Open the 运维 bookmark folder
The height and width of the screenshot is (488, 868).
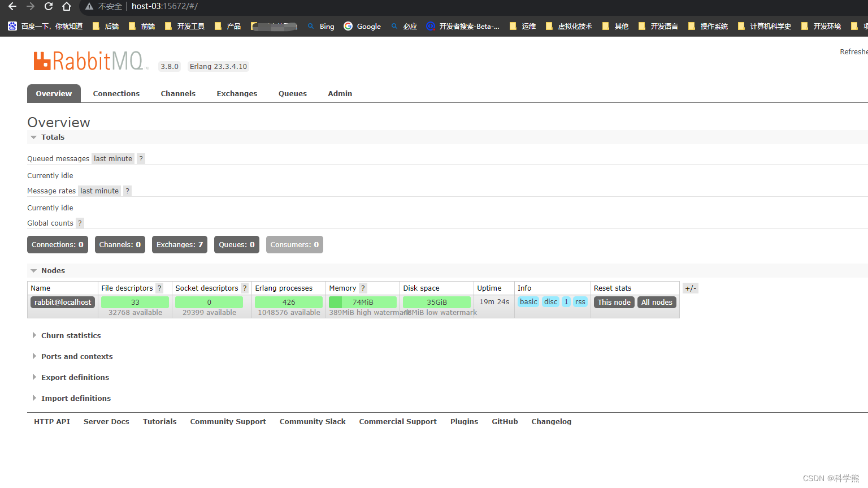click(523, 26)
